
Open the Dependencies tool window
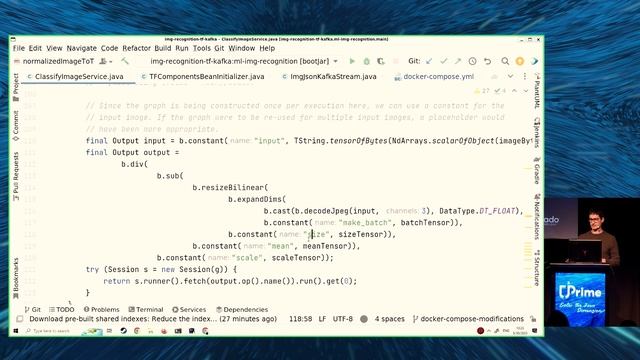(x=242, y=309)
